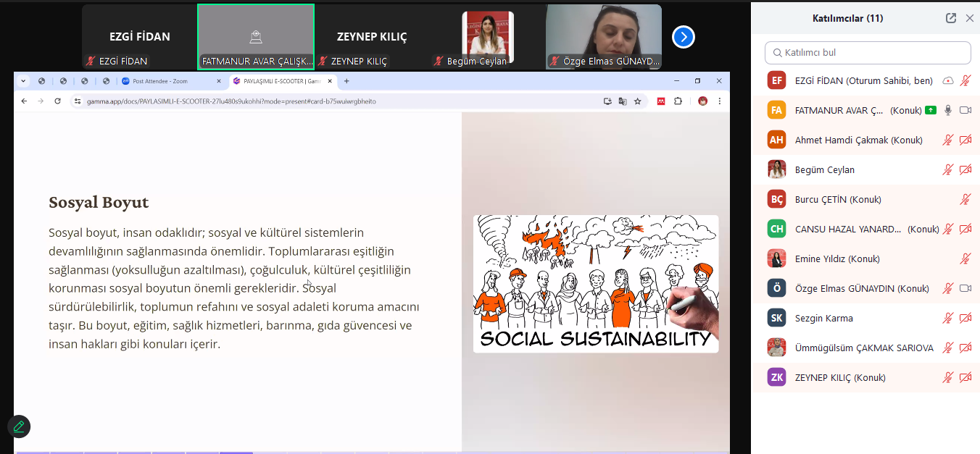
Task: Click the screen-share indicator beside FATMANUR AVAR
Action: coord(930,110)
